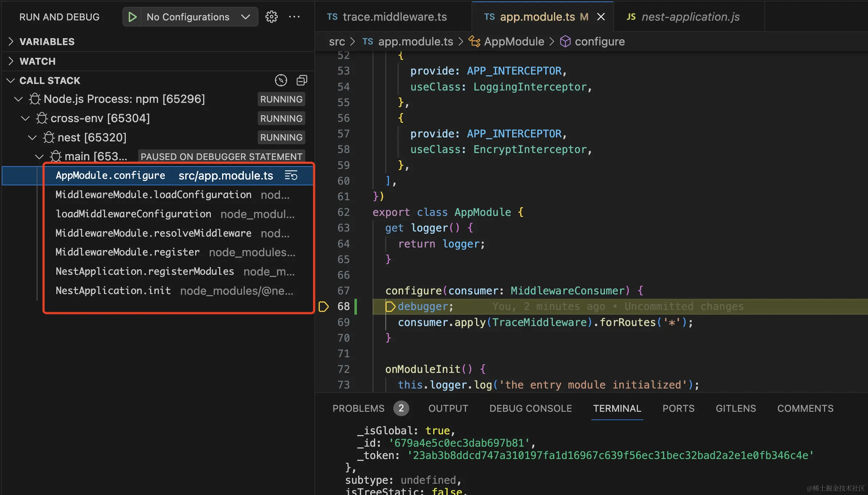Collapse the cross-env [65304] node

25,118
